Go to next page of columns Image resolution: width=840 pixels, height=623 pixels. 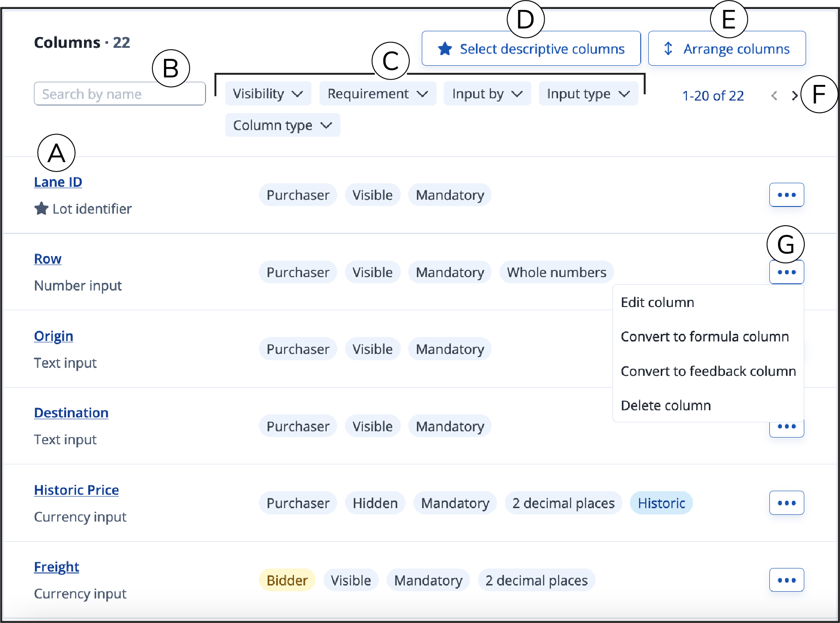[794, 96]
